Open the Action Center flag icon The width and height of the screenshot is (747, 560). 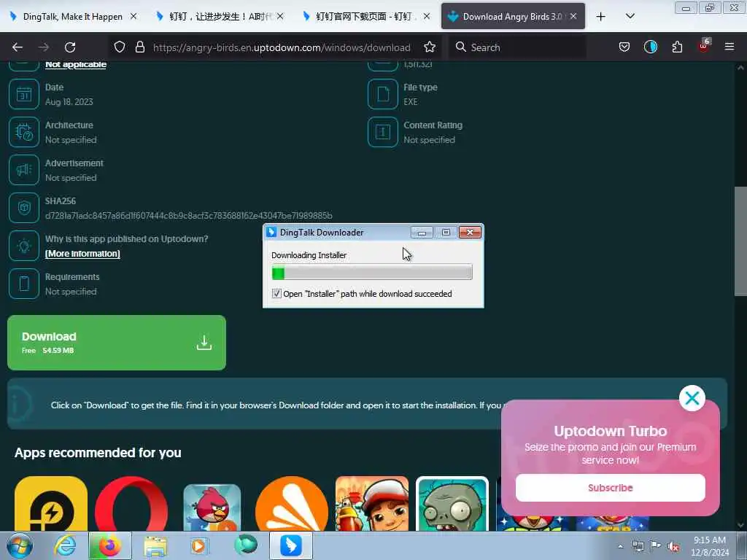click(656, 546)
